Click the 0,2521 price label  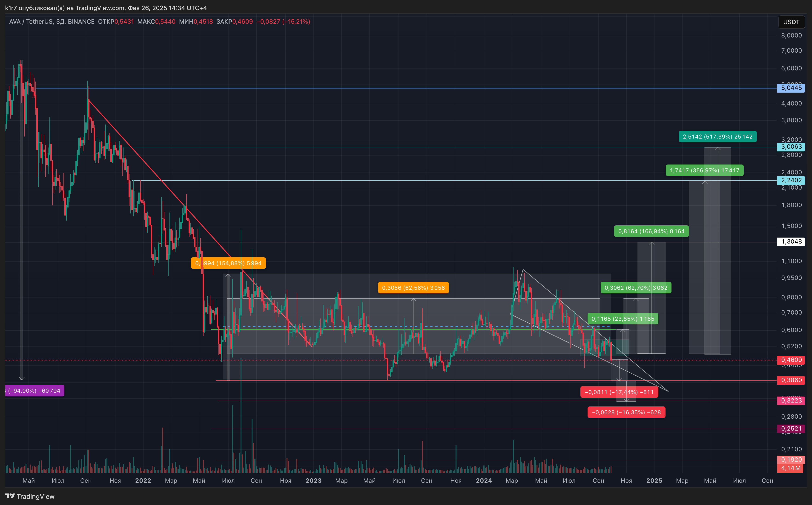(x=791, y=428)
